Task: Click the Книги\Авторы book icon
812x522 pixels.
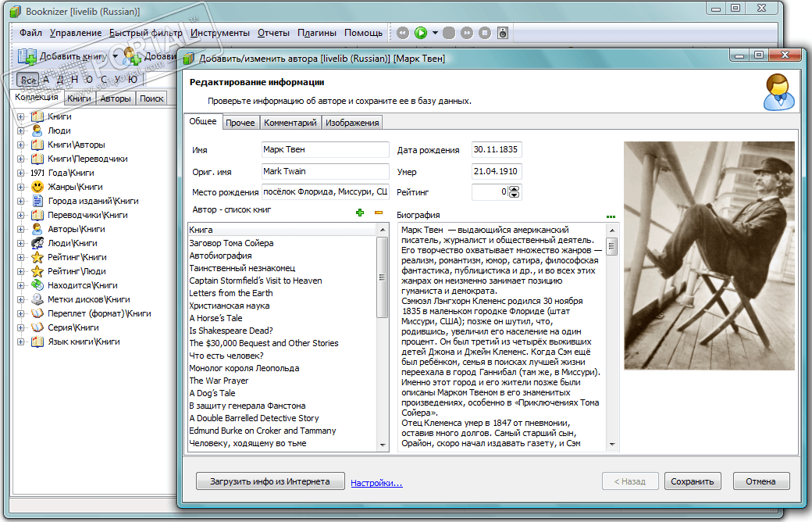Action: (x=37, y=145)
